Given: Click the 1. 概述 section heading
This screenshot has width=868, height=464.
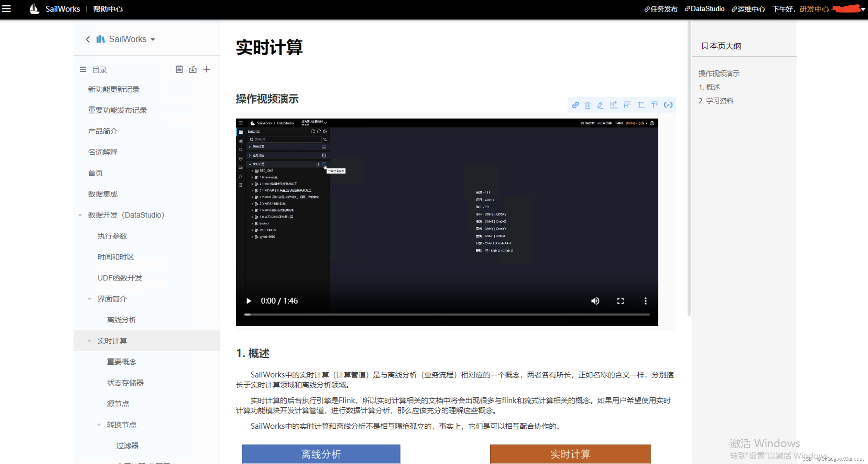Looking at the screenshot, I should pos(253,353).
